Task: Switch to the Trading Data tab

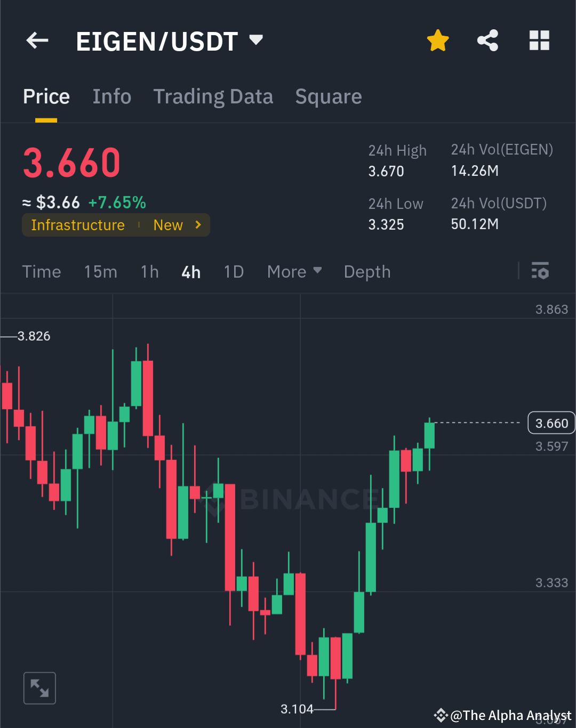Action: [x=213, y=96]
